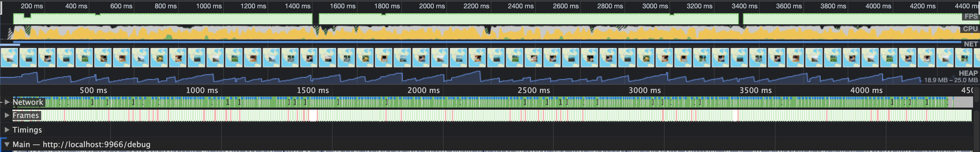Click the 2600 ms overview marker
The height and width of the screenshot is (152, 980).
click(566, 6)
